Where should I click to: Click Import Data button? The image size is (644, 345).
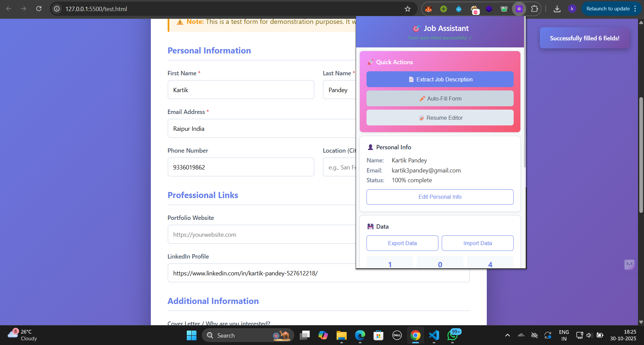click(478, 243)
